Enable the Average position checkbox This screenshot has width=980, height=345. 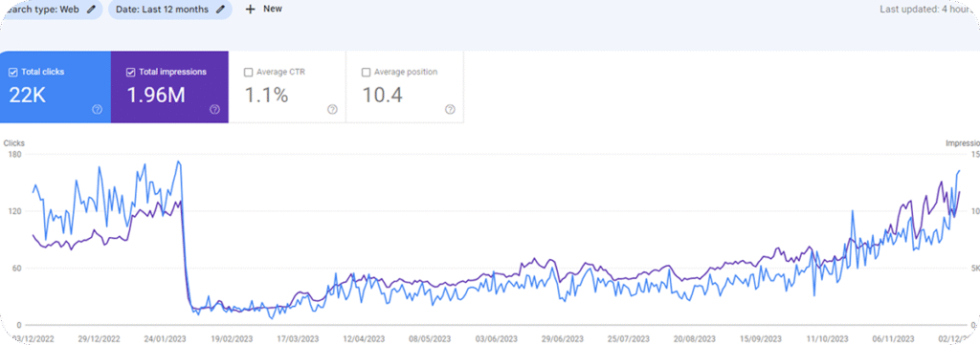(x=366, y=73)
